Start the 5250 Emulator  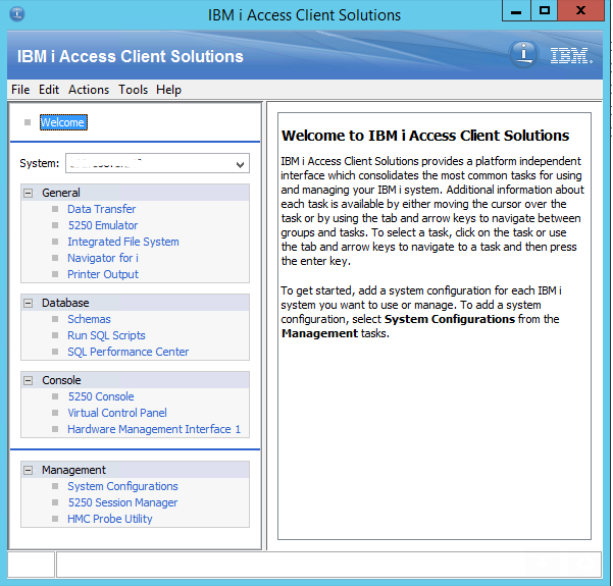[103, 226]
